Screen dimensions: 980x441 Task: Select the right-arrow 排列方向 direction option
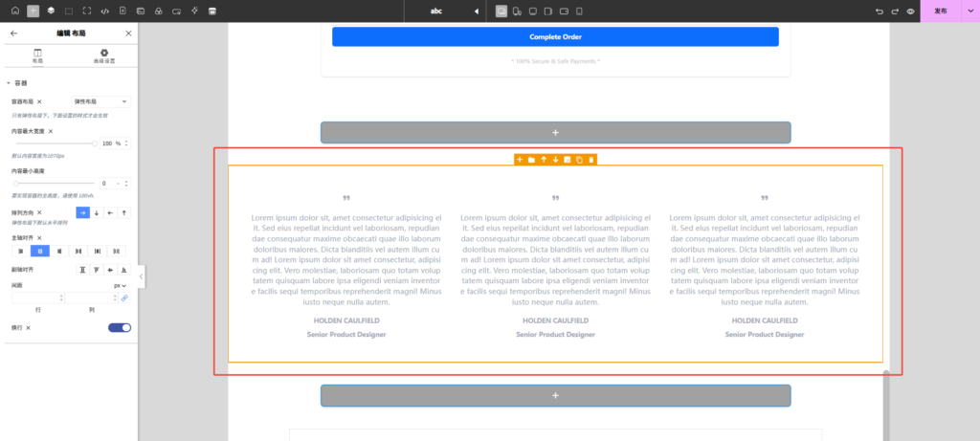coord(82,212)
